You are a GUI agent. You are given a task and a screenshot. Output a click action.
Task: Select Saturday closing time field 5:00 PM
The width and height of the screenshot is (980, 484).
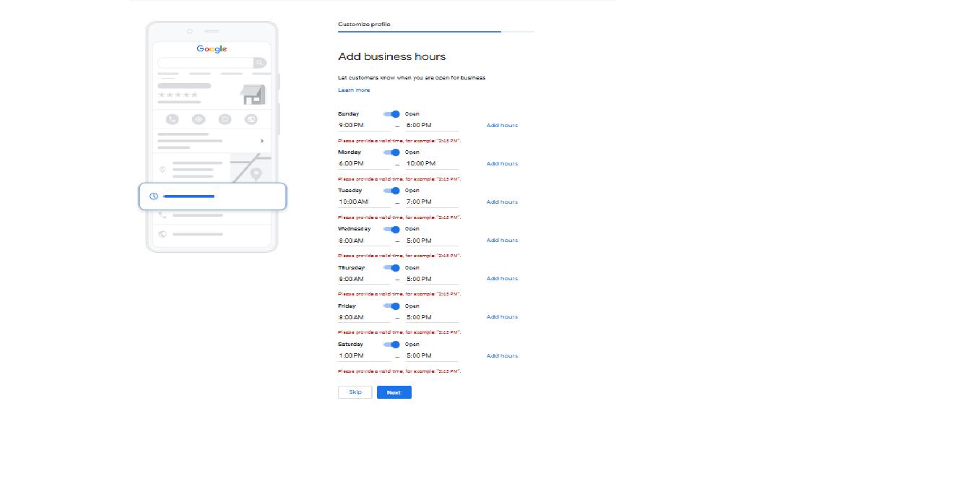tap(432, 356)
